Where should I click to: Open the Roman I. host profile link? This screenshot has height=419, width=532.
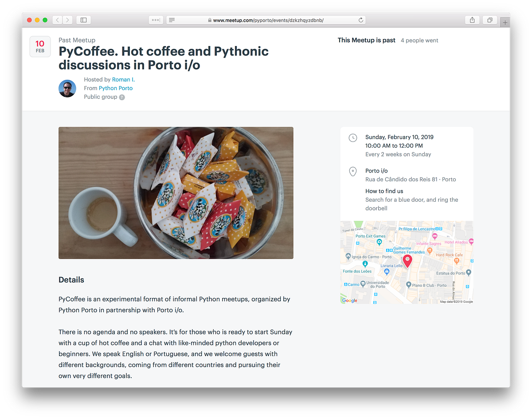[123, 79]
